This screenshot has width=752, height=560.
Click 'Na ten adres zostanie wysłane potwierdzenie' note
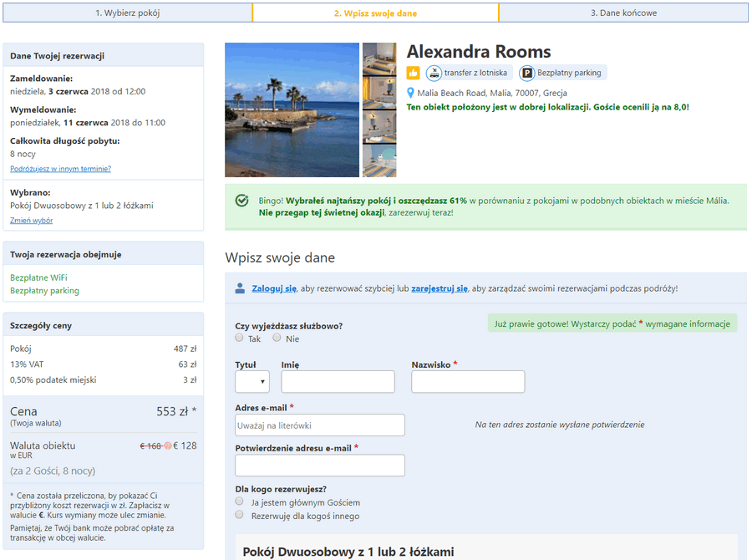[x=560, y=425]
